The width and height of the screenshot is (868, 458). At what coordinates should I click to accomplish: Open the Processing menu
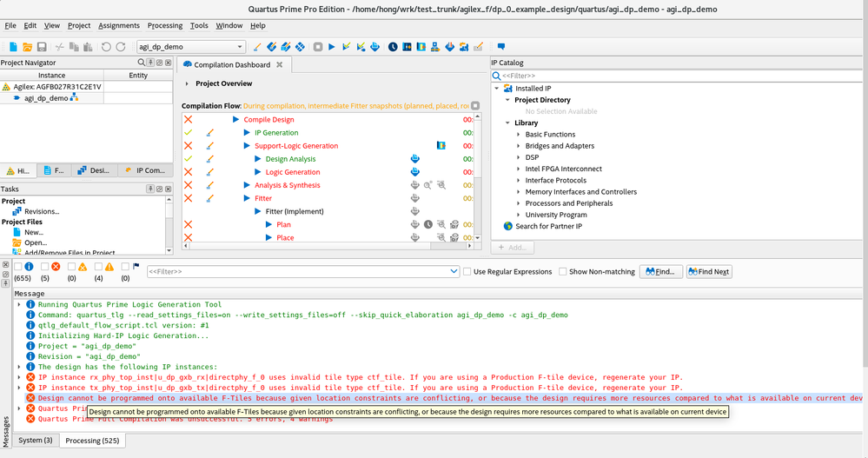164,26
